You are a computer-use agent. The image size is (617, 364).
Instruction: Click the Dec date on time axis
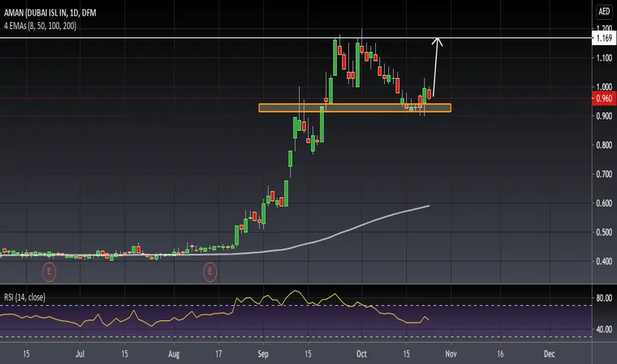(549, 354)
